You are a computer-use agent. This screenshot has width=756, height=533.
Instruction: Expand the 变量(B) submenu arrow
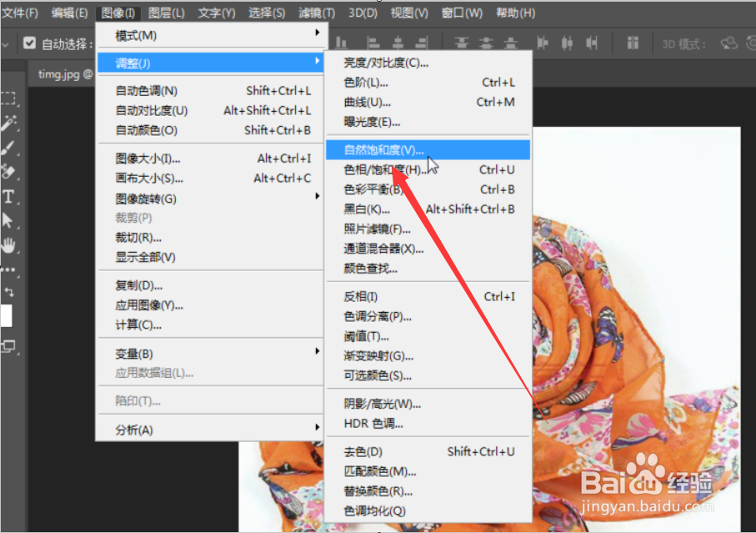(317, 350)
